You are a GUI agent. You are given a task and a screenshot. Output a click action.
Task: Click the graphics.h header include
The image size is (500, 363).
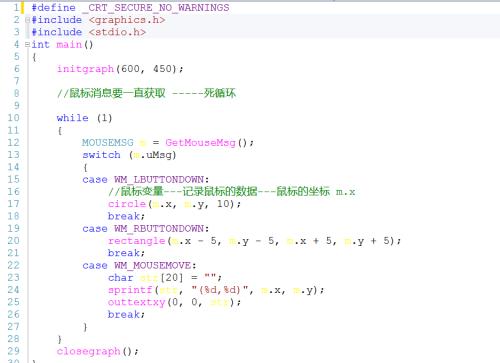point(127,20)
